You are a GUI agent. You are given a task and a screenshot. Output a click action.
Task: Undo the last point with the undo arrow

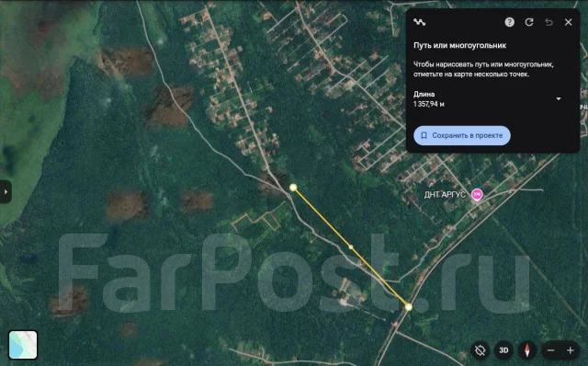548,22
